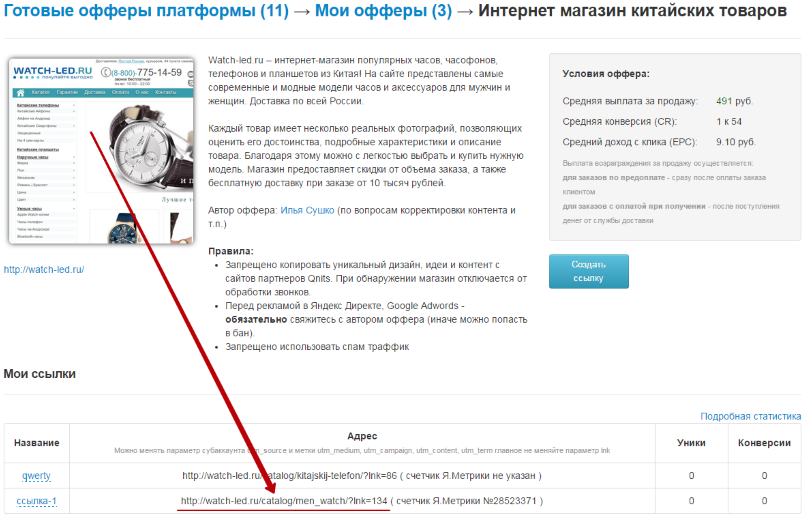Click the 'Условия оффера' panel heading
The width and height of the screenshot is (808, 517).
606,74
